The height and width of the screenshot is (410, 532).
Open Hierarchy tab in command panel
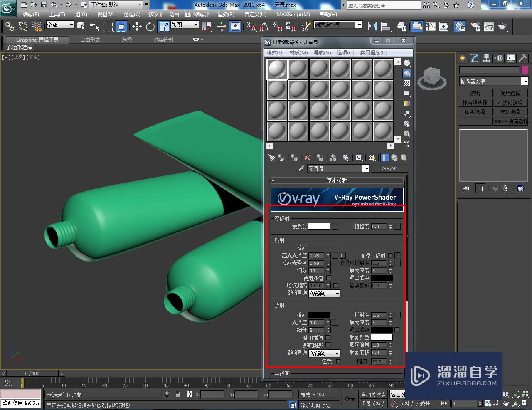pos(486,58)
